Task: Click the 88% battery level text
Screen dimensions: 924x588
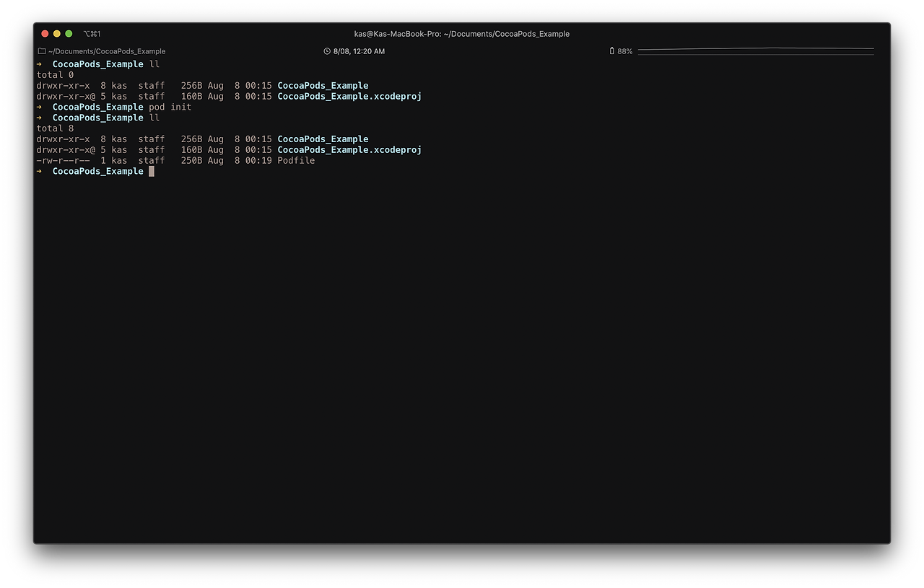Action: [x=624, y=51]
